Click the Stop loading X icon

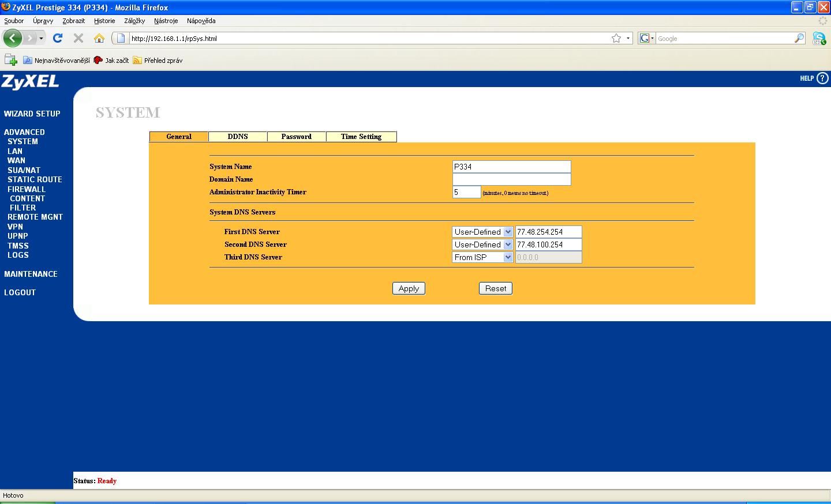click(78, 38)
